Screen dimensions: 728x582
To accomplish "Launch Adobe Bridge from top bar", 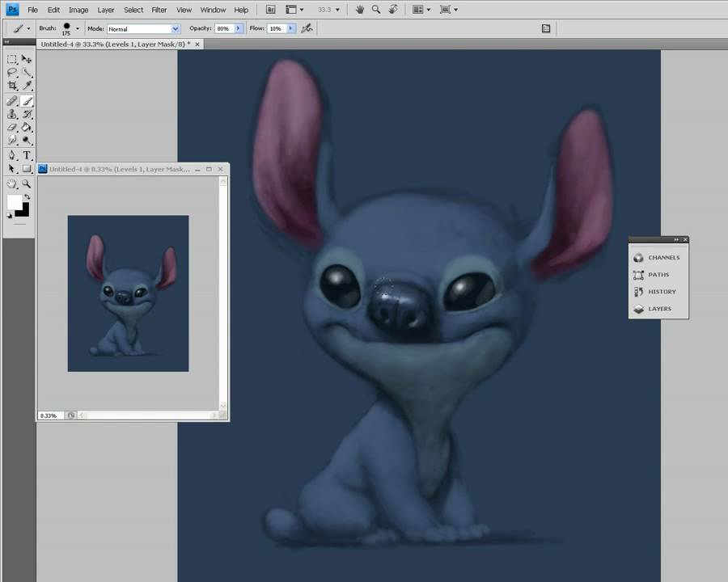I will pyautogui.click(x=271, y=9).
